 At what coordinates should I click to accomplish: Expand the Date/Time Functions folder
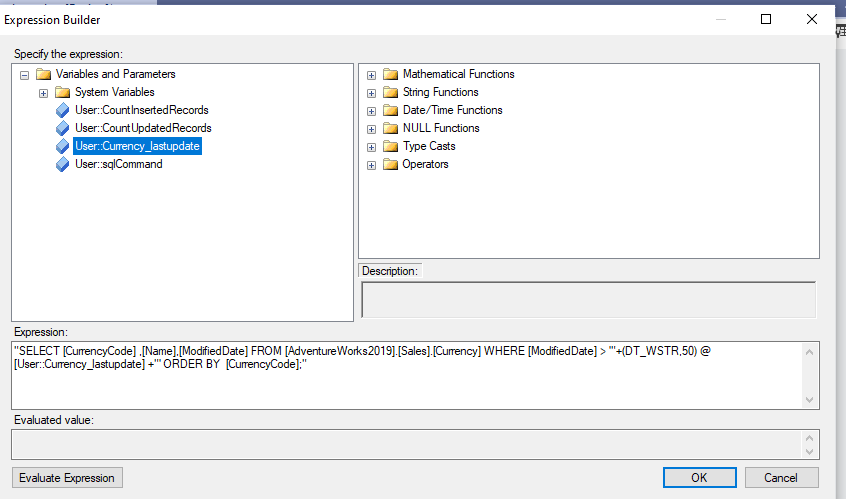click(371, 111)
